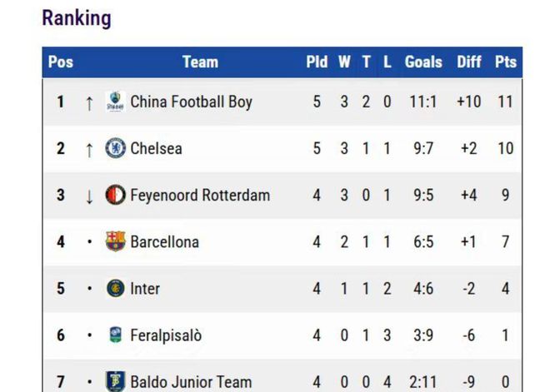
Task: Click the down arrow beside Feyenoord Rotterdam
Action: (89, 196)
